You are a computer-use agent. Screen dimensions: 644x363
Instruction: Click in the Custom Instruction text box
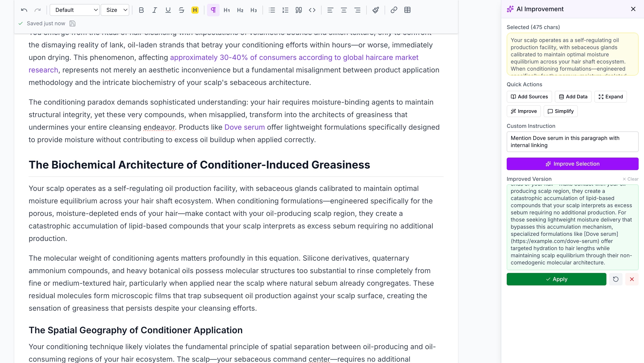(572, 142)
